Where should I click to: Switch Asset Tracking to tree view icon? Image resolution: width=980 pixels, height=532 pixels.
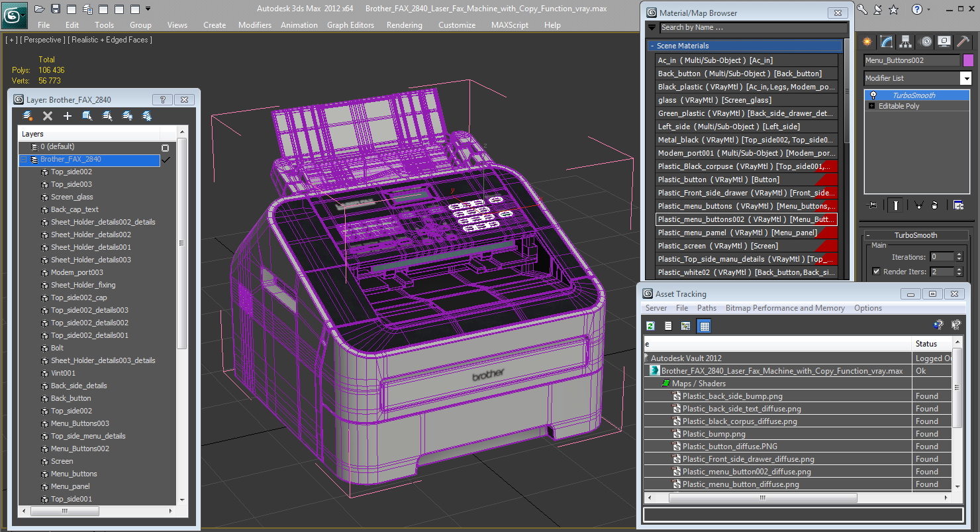pos(686,326)
